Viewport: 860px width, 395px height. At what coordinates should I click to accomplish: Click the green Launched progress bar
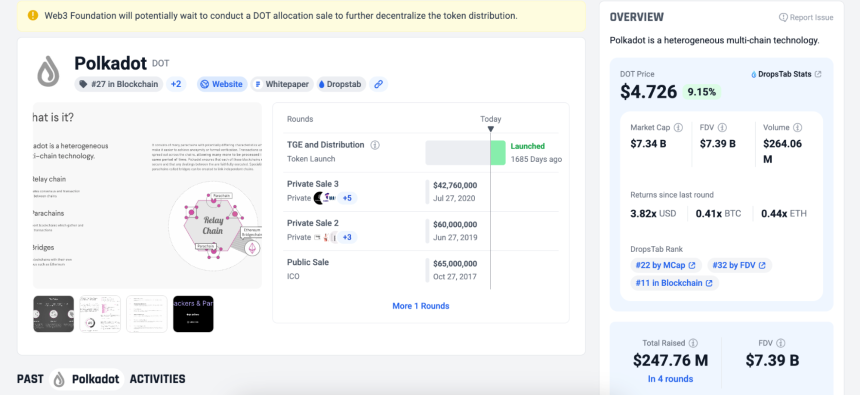click(497, 153)
